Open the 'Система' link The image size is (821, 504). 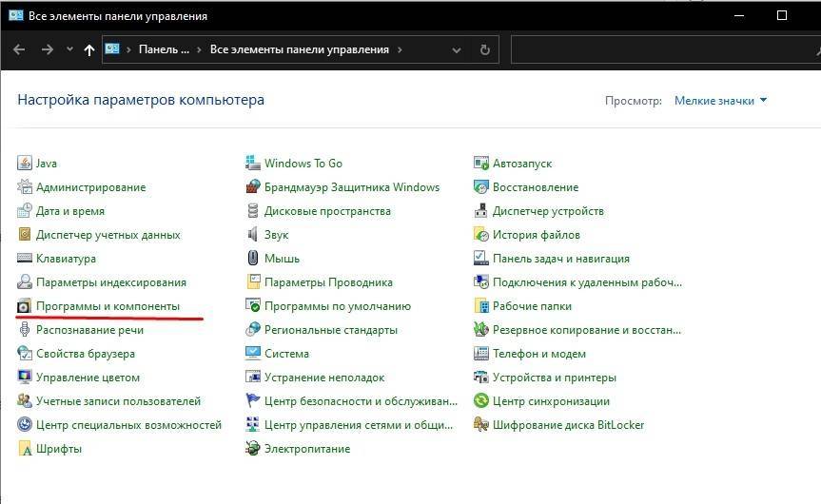tap(286, 354)
